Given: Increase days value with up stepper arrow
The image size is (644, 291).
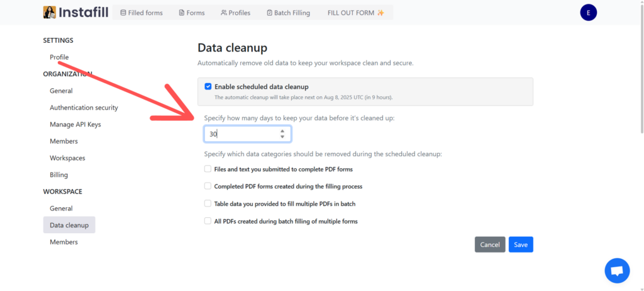Looking at the screenshot, I should [282, 131].
